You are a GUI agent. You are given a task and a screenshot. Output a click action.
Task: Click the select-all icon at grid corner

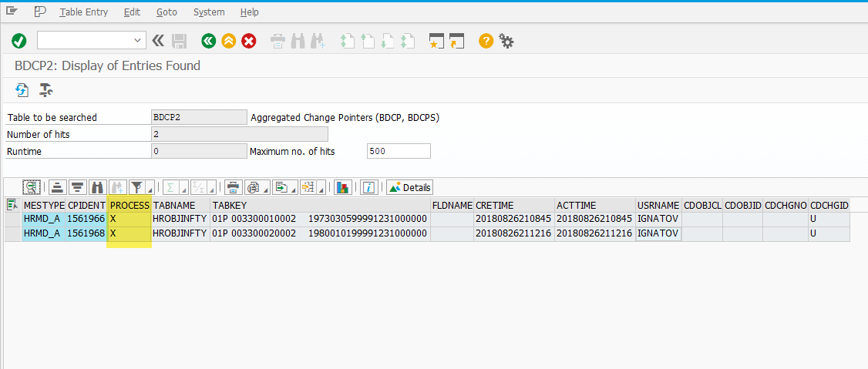click(x=11, y=205)
